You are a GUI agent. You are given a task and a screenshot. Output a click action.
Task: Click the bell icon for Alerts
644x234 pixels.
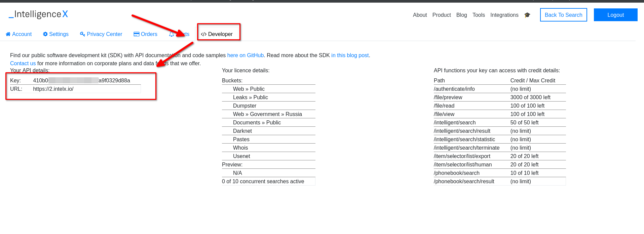pyautogui.click(x=172, y=34)
